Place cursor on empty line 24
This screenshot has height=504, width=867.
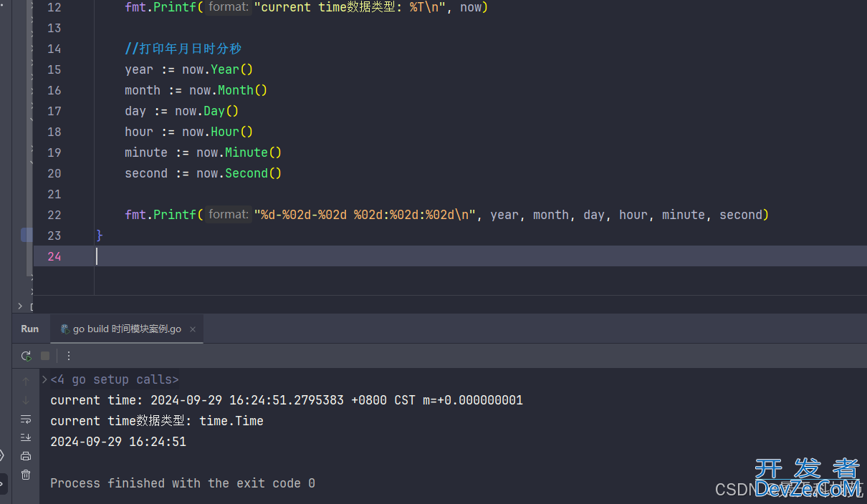[x=450, y=256]
